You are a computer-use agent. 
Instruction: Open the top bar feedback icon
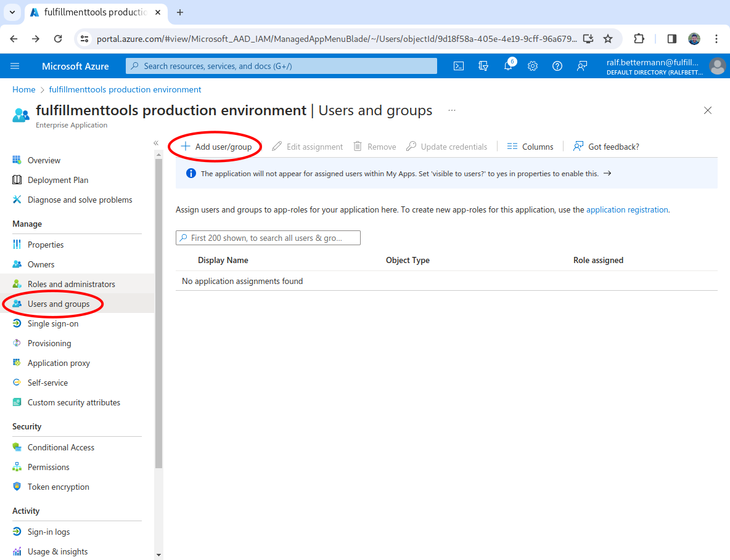pos(582,66)
